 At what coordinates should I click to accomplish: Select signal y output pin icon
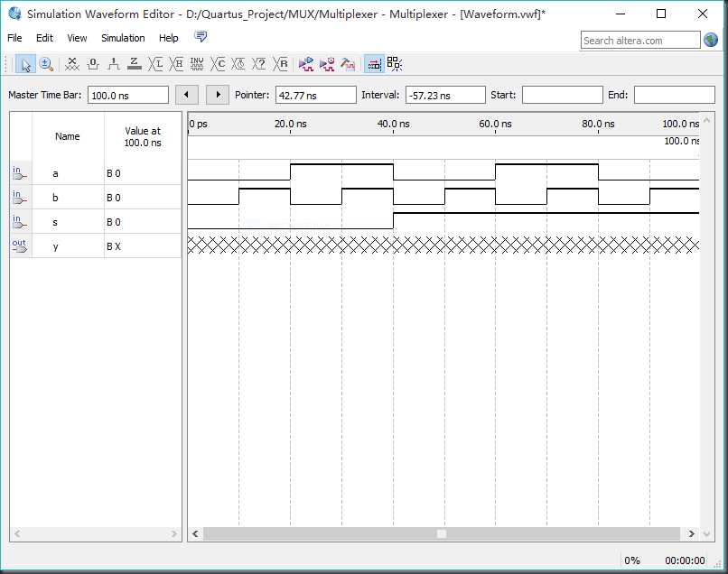click(x=20, y=245)
